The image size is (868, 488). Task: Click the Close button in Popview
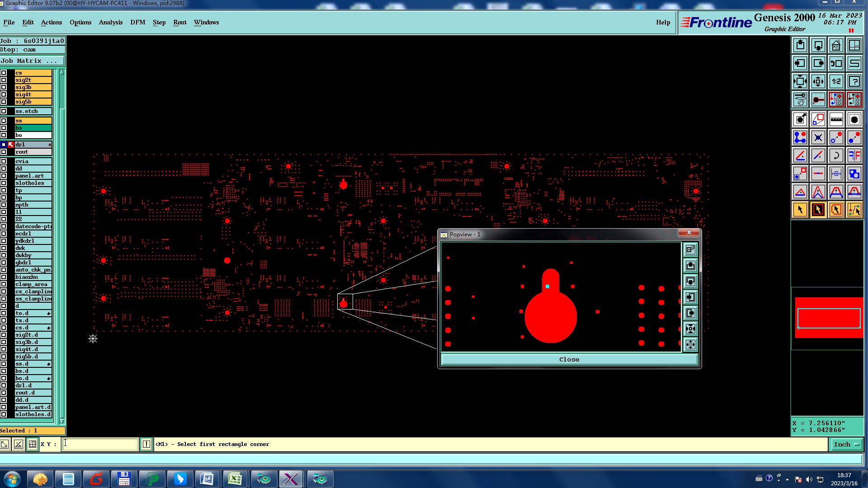tap(569, 359)
